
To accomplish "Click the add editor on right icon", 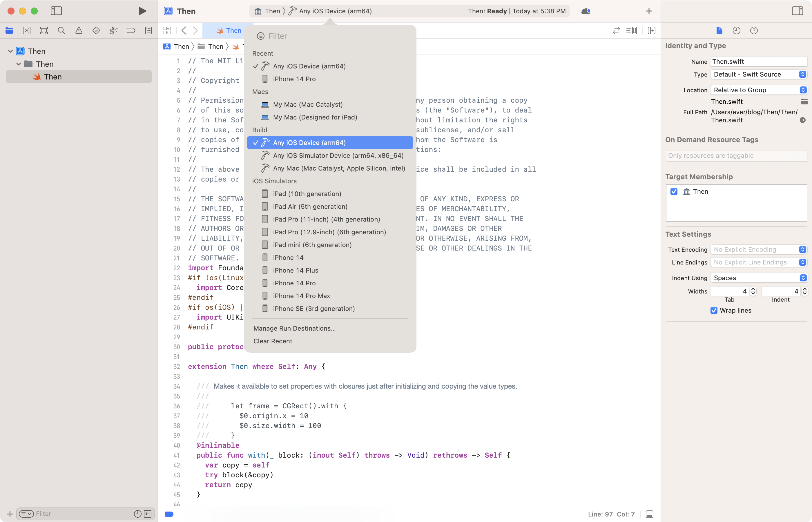I will [x=651, y=30].
